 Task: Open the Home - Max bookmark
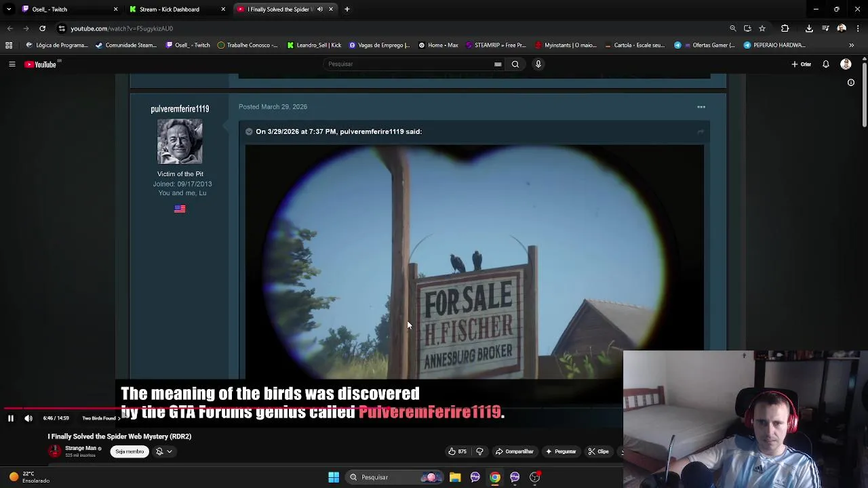pos(438,45)
